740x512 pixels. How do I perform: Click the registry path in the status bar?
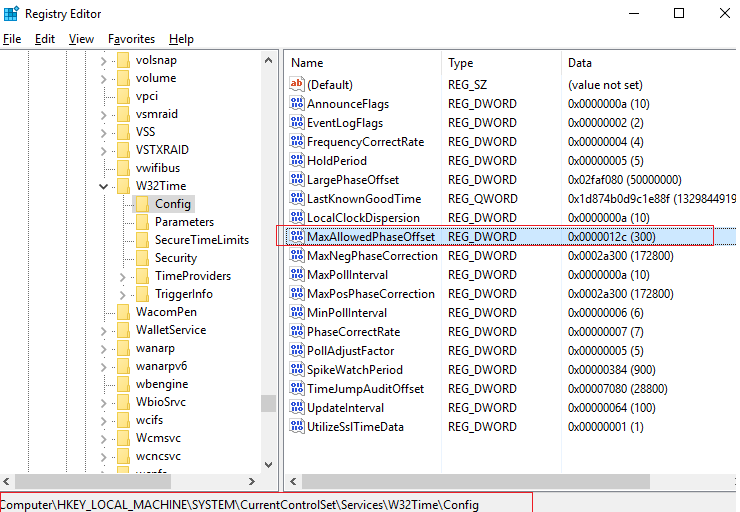(x=240, y=505)
